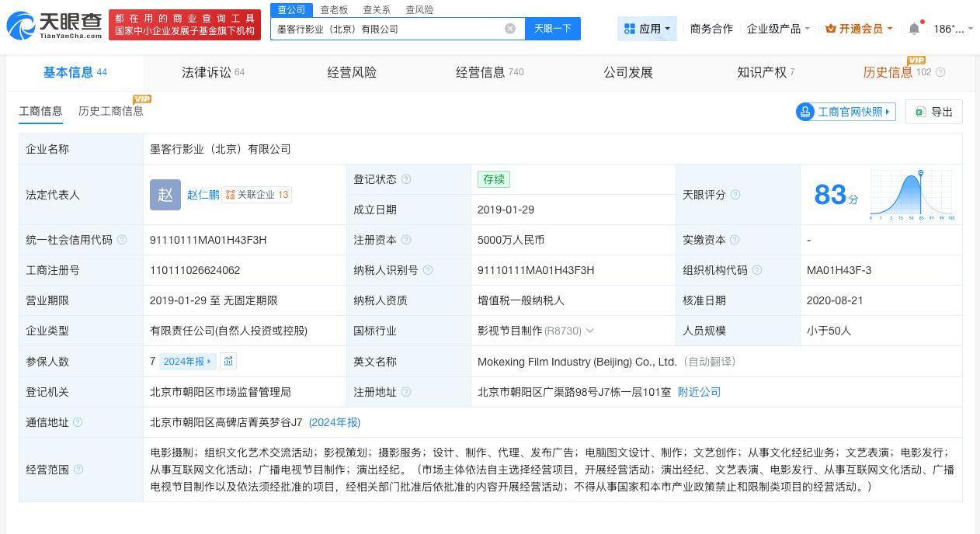Image resolution: width=980 pixels, height=534 pixels.
Task: Click the help icon next to 经营范围
Action: coord(78,470)
